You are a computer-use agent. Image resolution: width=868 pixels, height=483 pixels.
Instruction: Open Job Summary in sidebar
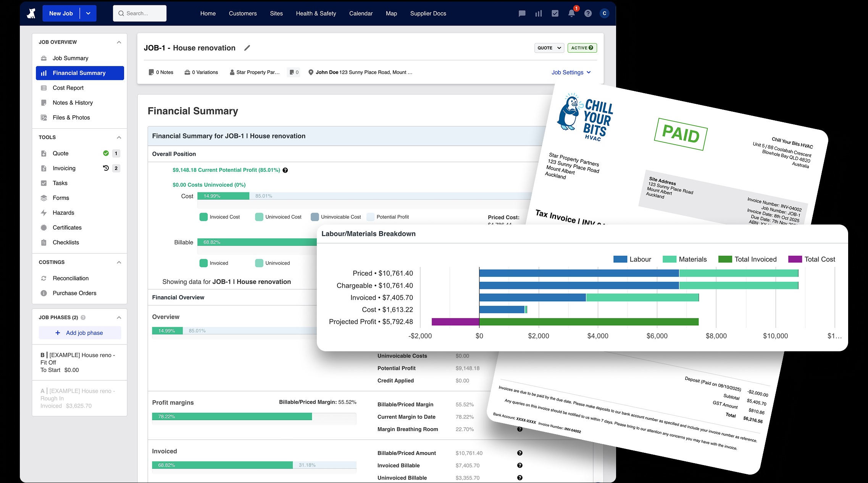pyautogui.click(x=80, y=58)
